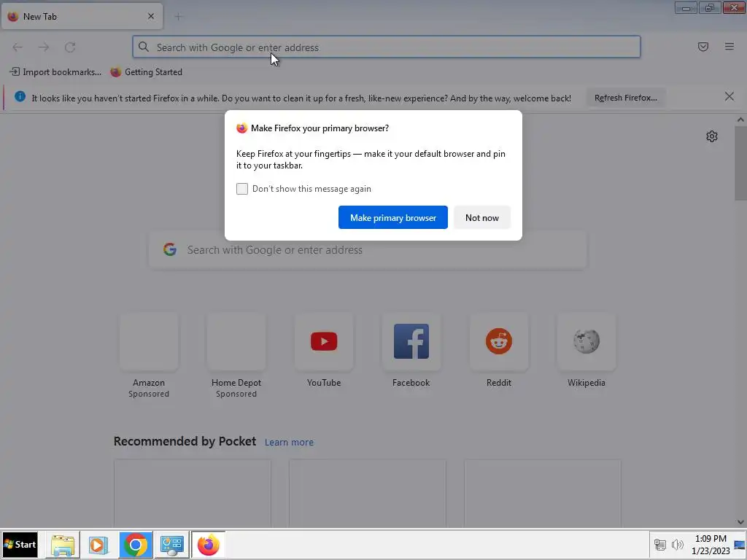Open the Control Panel taskbar icon

[172, 545]
